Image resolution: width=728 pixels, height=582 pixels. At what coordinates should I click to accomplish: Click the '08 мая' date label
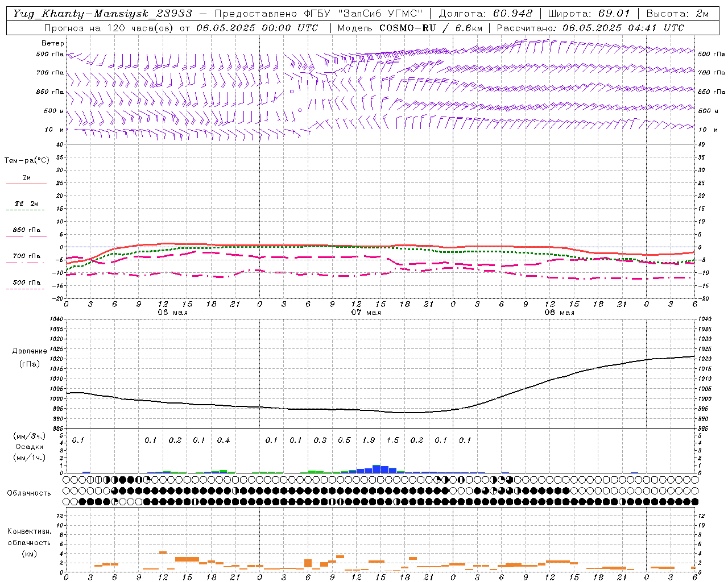[x=559, y=313]
